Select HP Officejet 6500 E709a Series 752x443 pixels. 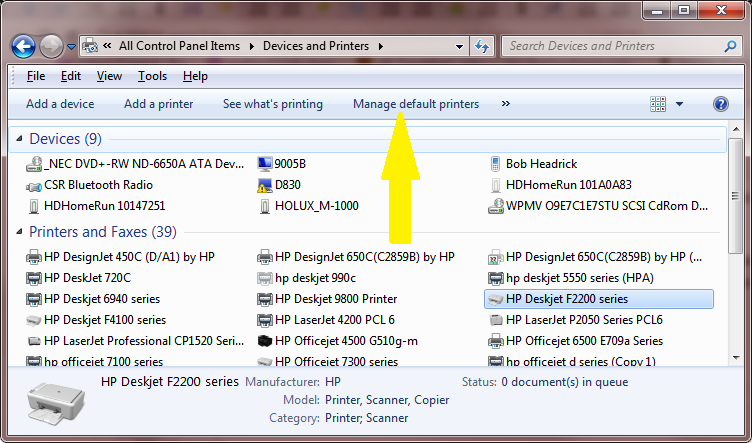click(x=575, y=341)
